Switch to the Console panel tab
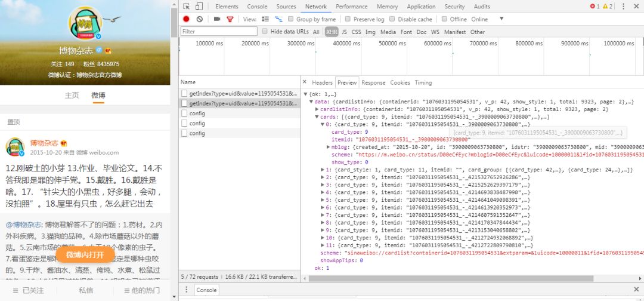Viewport: 644px width, 301px height. 257,6
